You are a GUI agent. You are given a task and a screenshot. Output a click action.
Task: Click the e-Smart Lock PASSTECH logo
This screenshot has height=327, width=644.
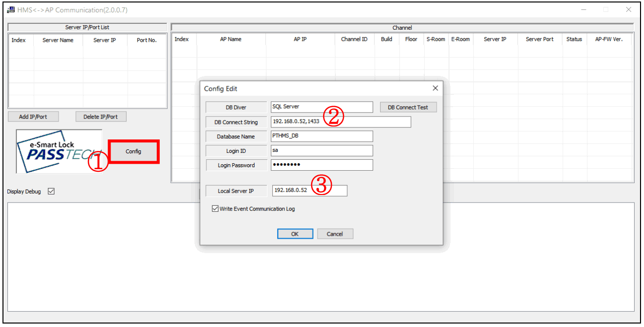coord(59,151)
